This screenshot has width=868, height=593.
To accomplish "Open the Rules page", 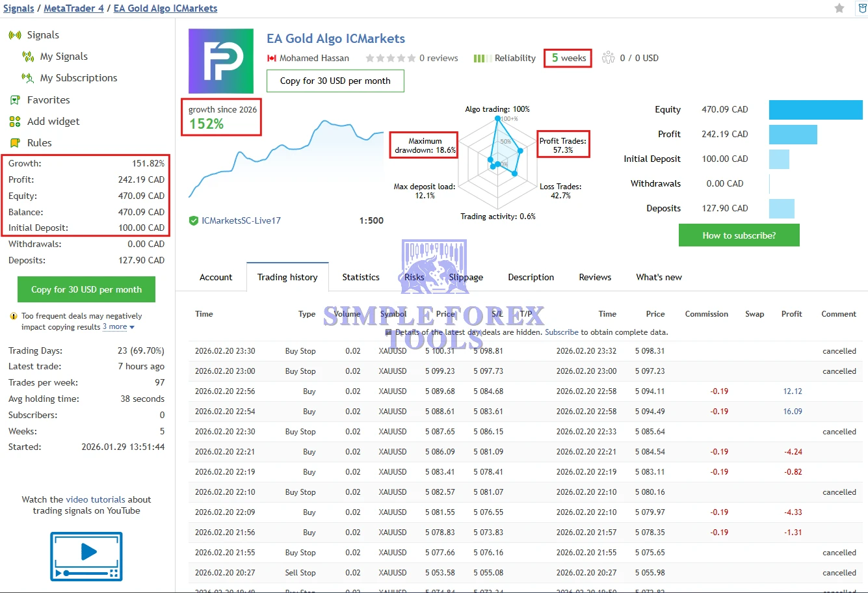I will (38, 142).
